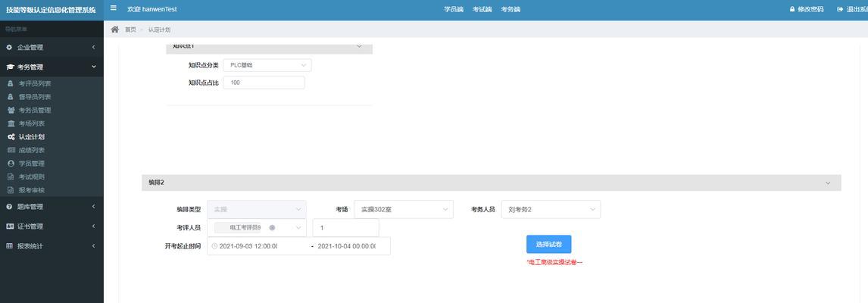The width and height of the screenshot is (868, 303).
Task: Click the clock icon in 开考起止时间 field
Action: (214, 246)
